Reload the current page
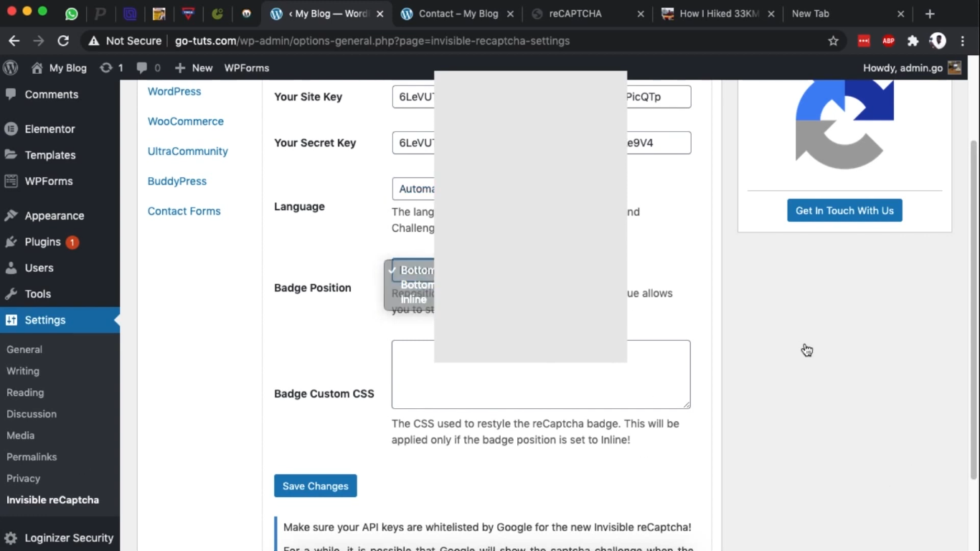The image size is (980, 551). pyautogui.click(x=63, y=41)
